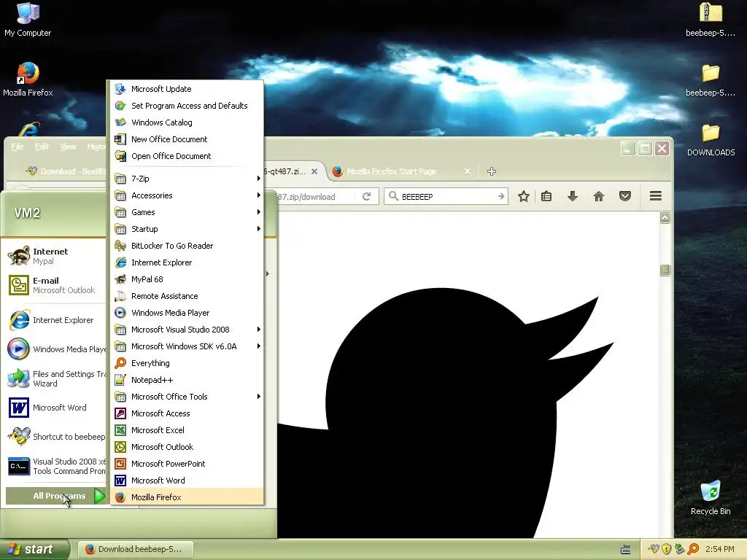The image size is (747, 560).
Task: Click the Microsoft Outlook icon in programs list
Action: (x=120, y=447)
